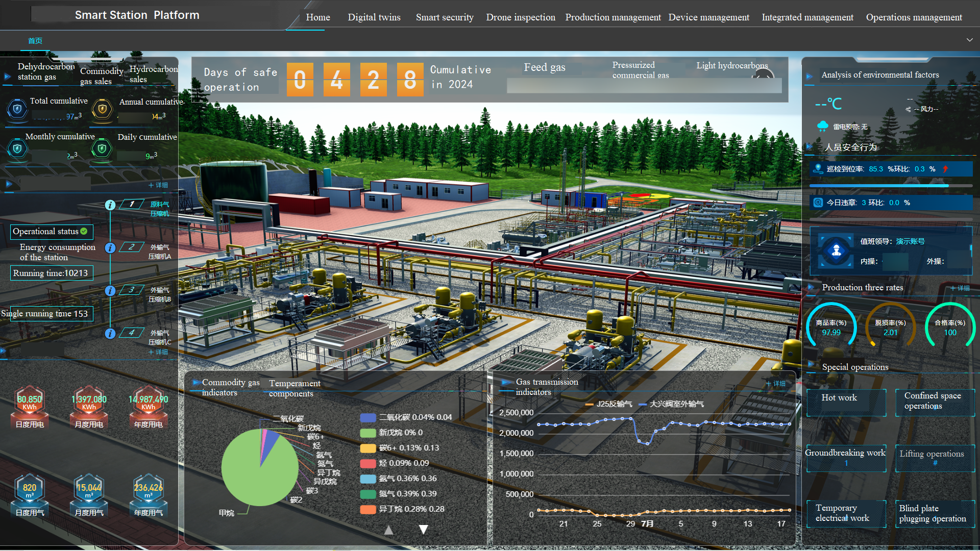Image resolution: width=980 pixels, height=551 pixels.
Task: Switch to Drone inspection menu
Action: (520, 17)
